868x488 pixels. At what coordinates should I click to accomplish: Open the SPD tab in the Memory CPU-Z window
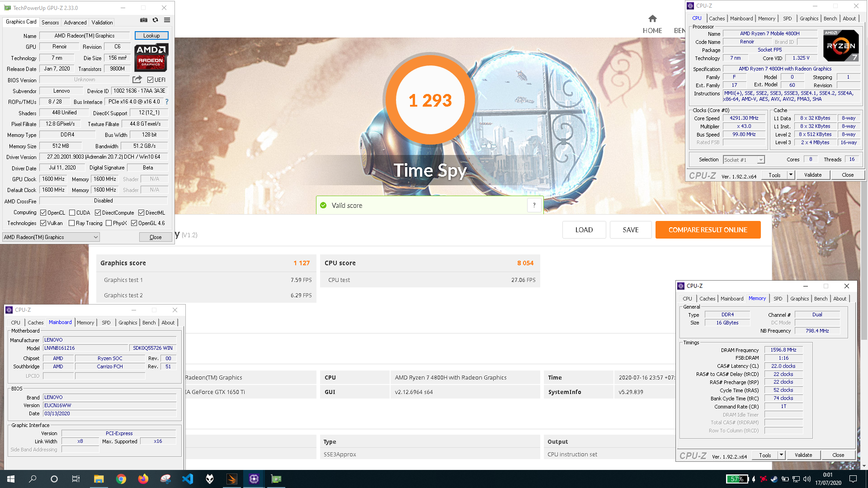pos(778,299)
